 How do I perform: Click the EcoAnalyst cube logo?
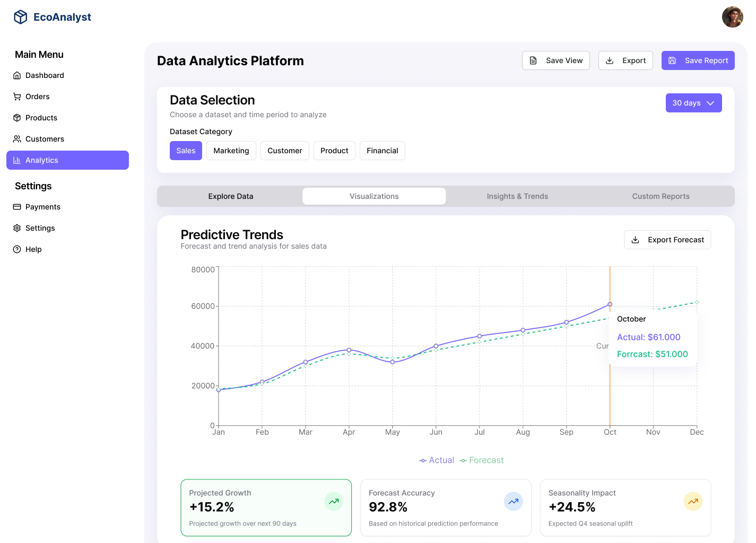20,16
